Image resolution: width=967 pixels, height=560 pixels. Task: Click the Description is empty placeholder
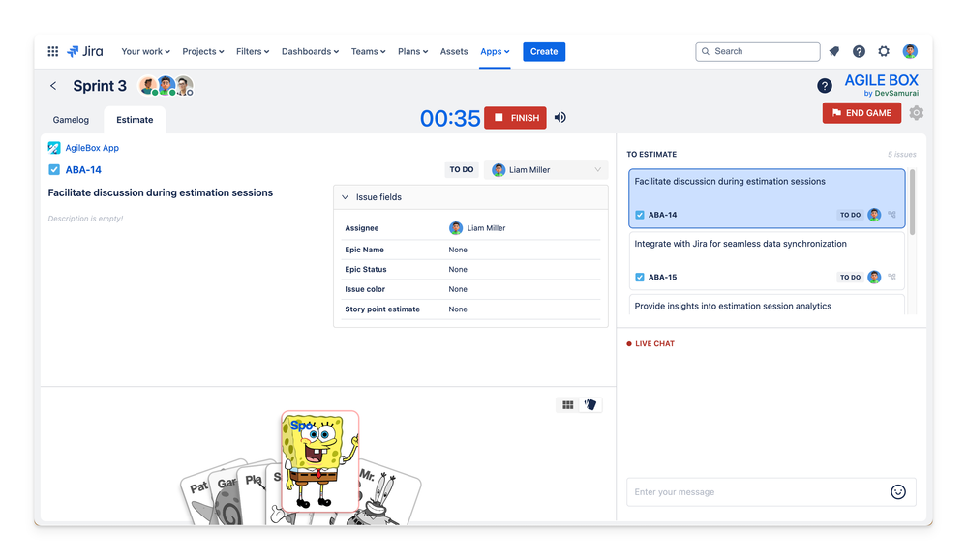tap(86, 219)
